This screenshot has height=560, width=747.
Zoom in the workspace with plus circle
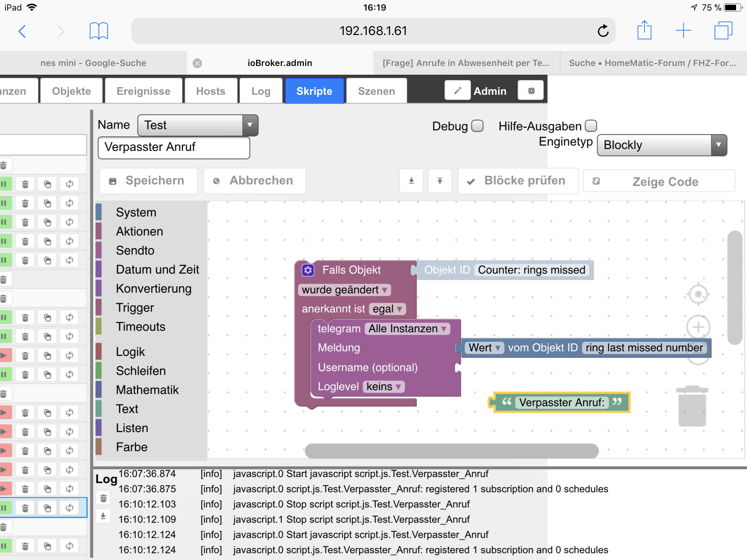click(698, 327)
